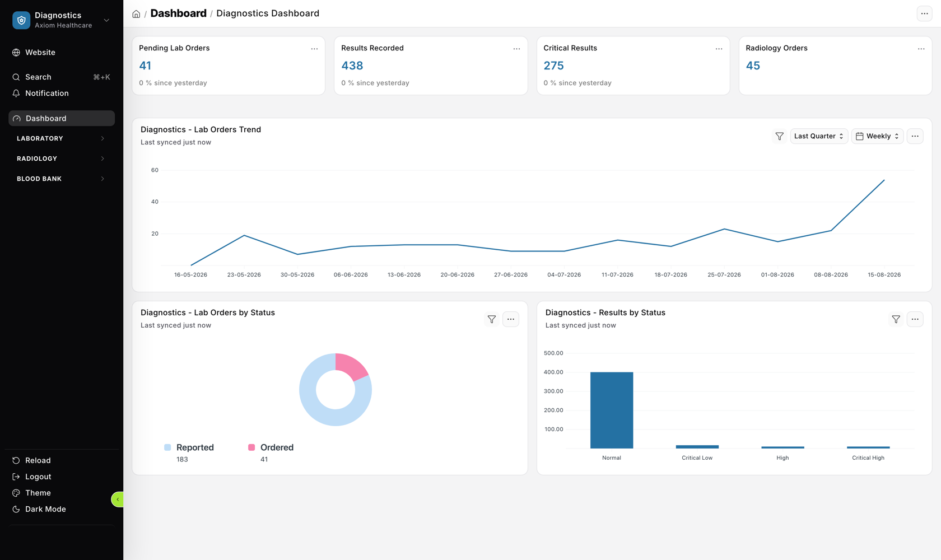Click the Pending Lab Orders value 41
The width and height of the screenshot is (941, 560).
145,66
